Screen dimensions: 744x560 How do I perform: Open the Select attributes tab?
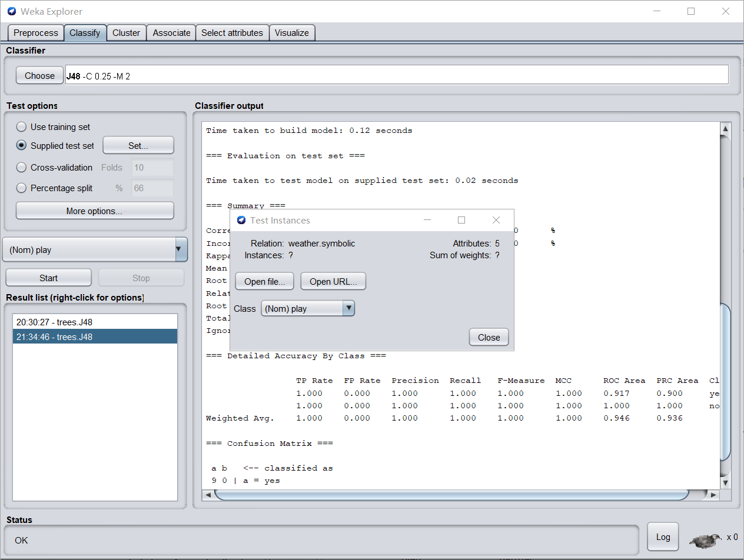pos(232,33)
